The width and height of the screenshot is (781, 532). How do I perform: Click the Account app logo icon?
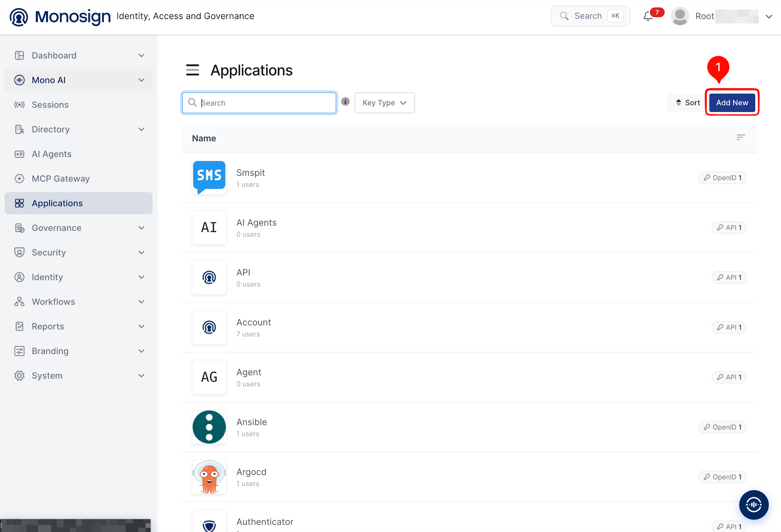(x=209, y=327)
